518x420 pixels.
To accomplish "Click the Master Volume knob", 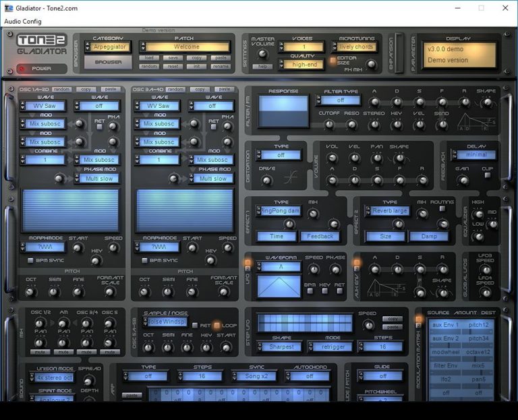I will click(262, 53).
